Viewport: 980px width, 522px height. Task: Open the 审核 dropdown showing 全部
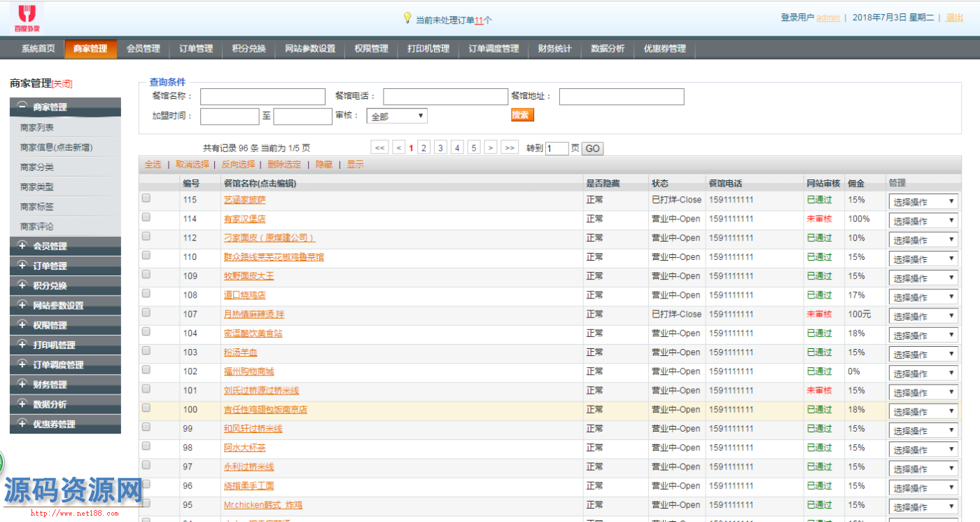pos(397,116)
